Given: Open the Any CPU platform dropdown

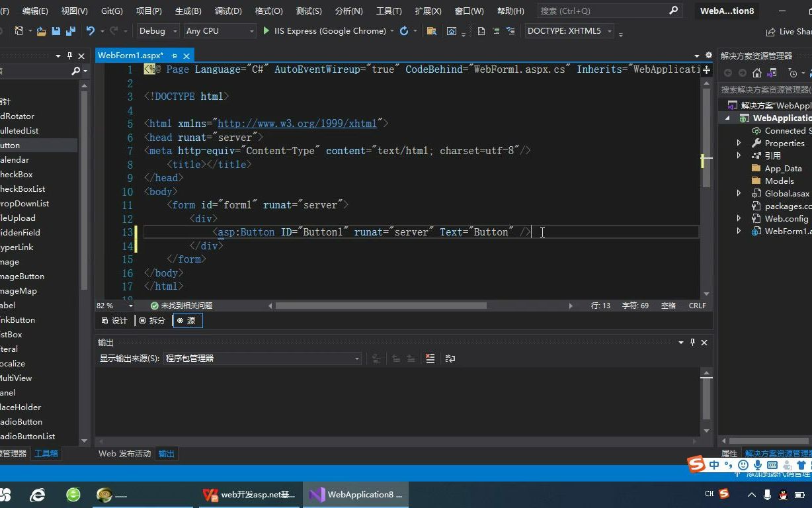Looking at the screenshot, I should (220, 31).
